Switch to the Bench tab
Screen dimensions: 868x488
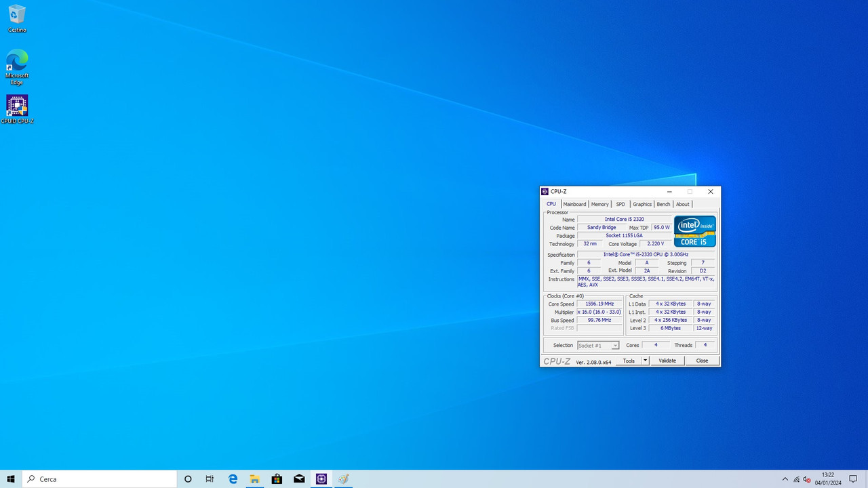click(663, 204)
